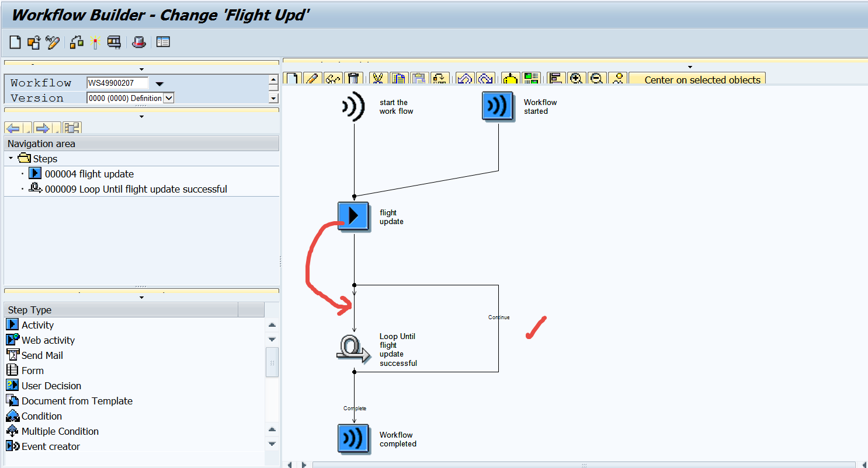The width and height of the screenshot is (868, 468).
Task: Select the Event creator step type
Action: click(51, 446)
